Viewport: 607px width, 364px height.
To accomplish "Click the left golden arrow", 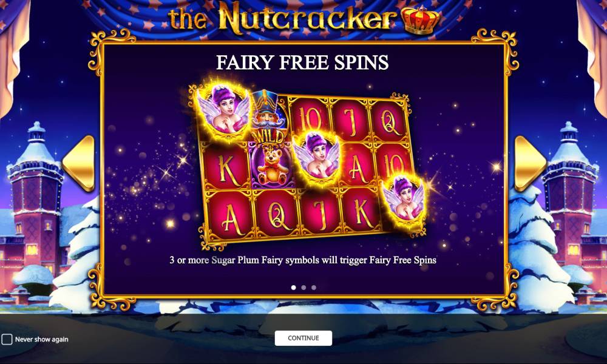I will (x=80, y=163).
